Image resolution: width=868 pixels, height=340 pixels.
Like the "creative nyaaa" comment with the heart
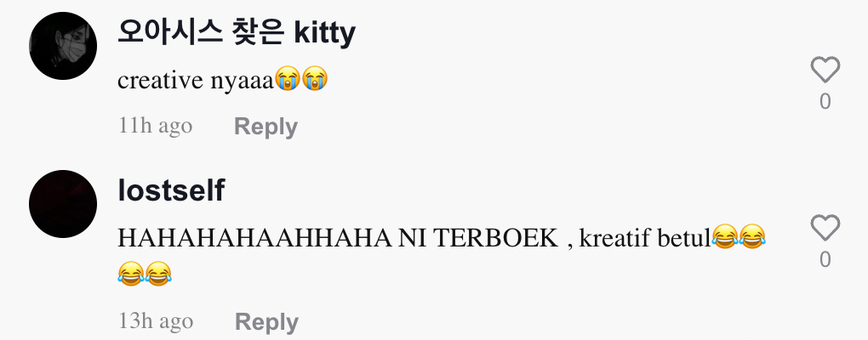825,70
